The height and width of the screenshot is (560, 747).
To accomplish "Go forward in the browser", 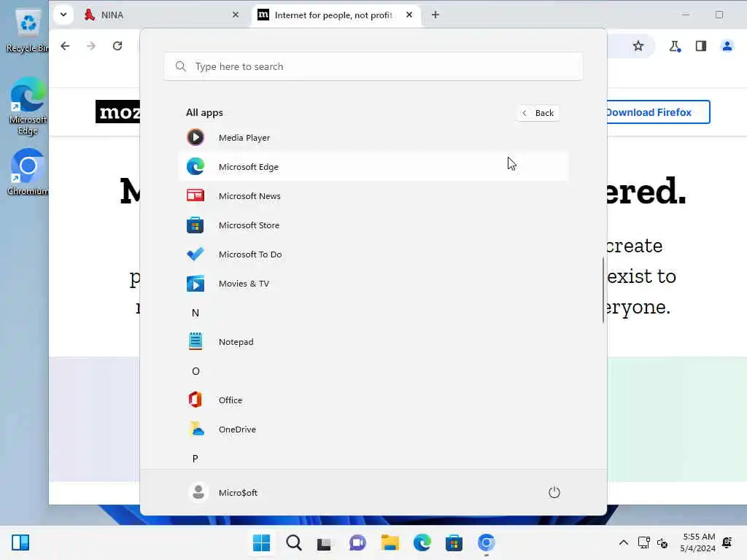I will coord(91,46).
